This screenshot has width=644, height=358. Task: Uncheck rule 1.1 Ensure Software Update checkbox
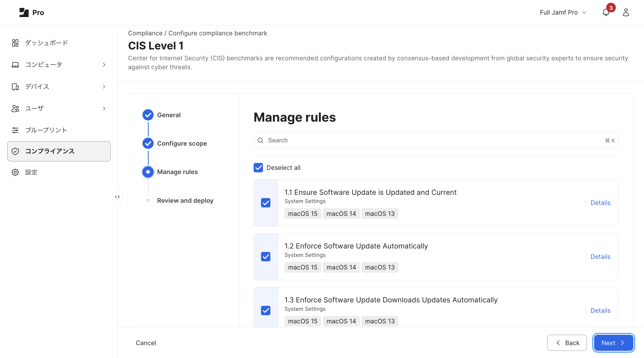[x=266, y=203]
